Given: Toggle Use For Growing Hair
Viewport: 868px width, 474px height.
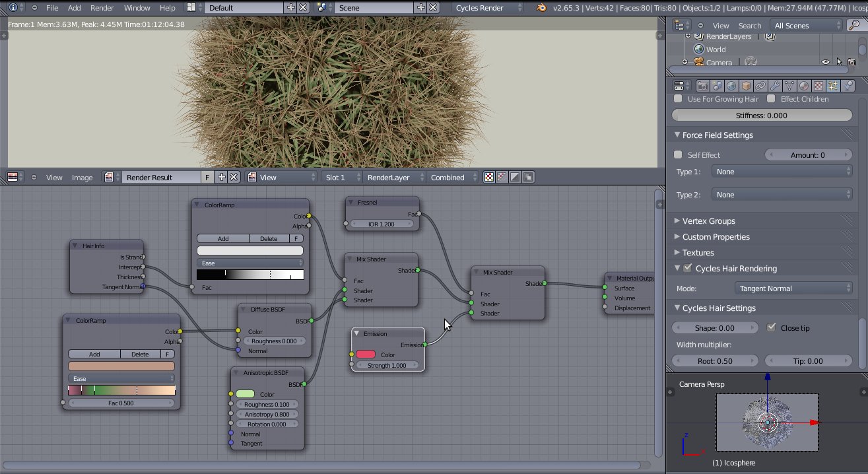Looking at the screenshot, I should click(679, 99).
